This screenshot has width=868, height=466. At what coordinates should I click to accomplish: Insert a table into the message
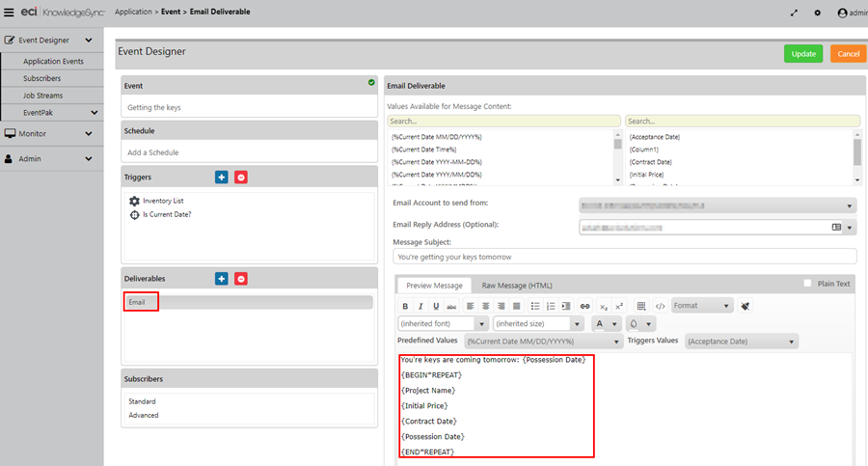(641, 306)
